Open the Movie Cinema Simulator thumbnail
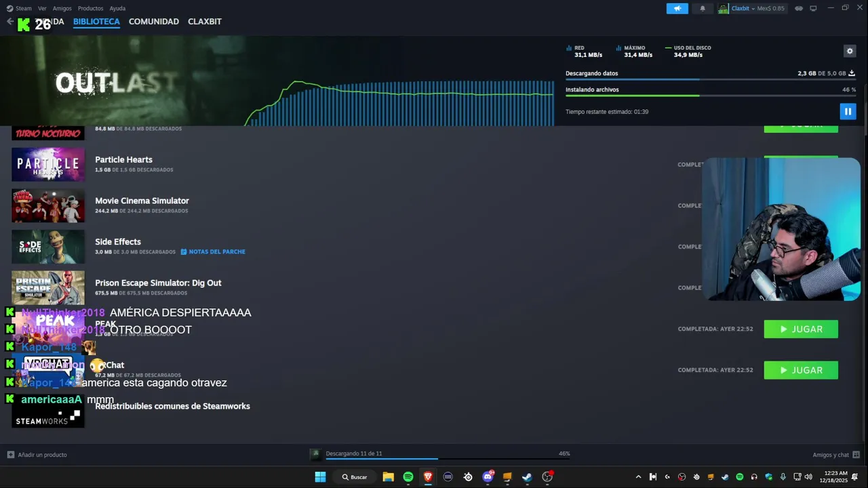The height and width of the screenshot is (488, 868). 48,205
